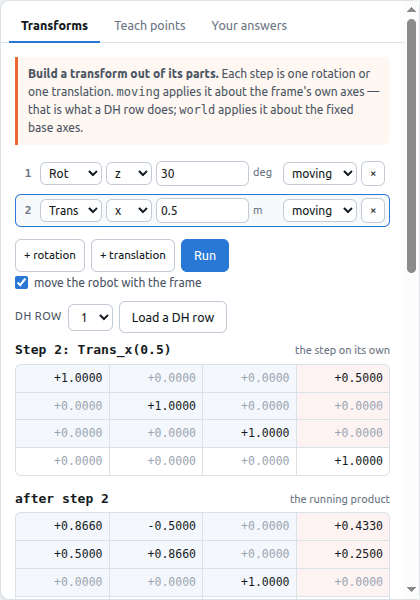The image size is (420, 600).
Task: Click the Load a DH row button
Action: coord(173,317)
